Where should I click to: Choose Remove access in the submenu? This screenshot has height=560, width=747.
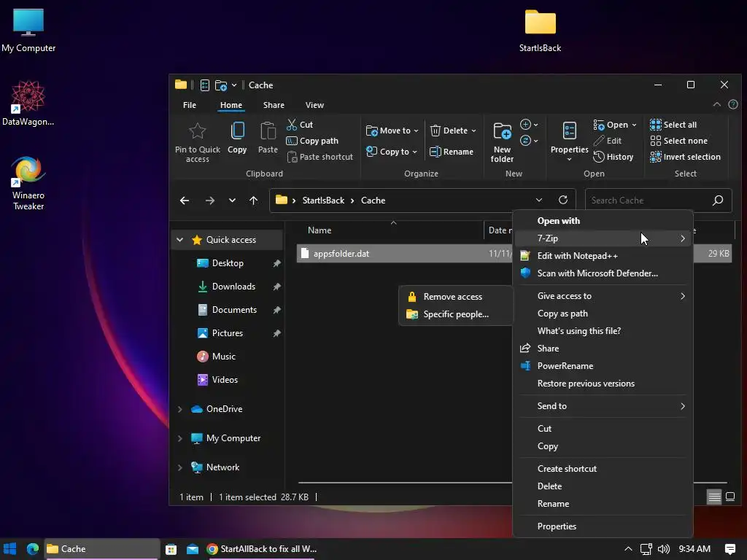pyautogui.click(x=456, y=297)
